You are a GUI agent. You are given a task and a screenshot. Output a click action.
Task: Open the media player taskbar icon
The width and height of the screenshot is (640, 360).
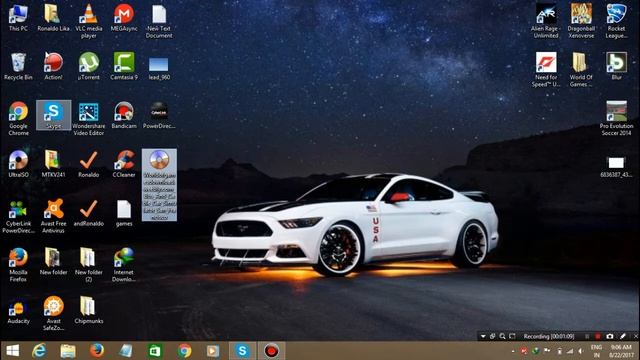pyautogui.click(x=213, y=351)
